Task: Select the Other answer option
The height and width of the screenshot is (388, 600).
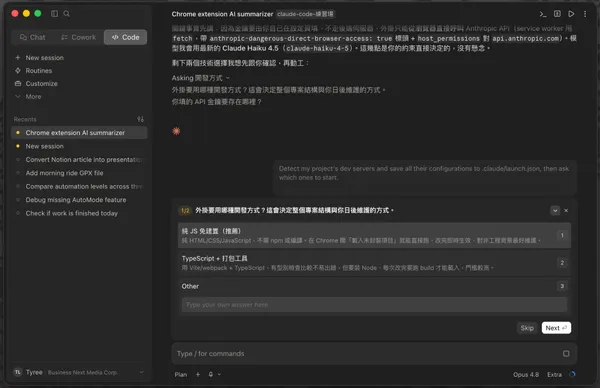Action: pyautogui.click(x=374, y=286)
